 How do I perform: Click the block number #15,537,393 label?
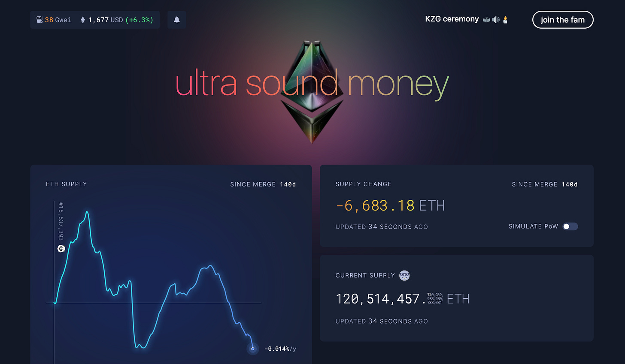pyautogui.click(x=61, y=221)
